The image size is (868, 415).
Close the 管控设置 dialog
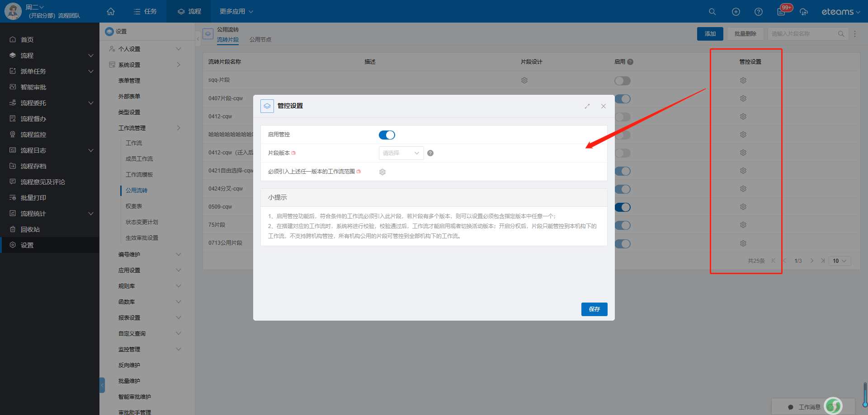pos(604,106)
